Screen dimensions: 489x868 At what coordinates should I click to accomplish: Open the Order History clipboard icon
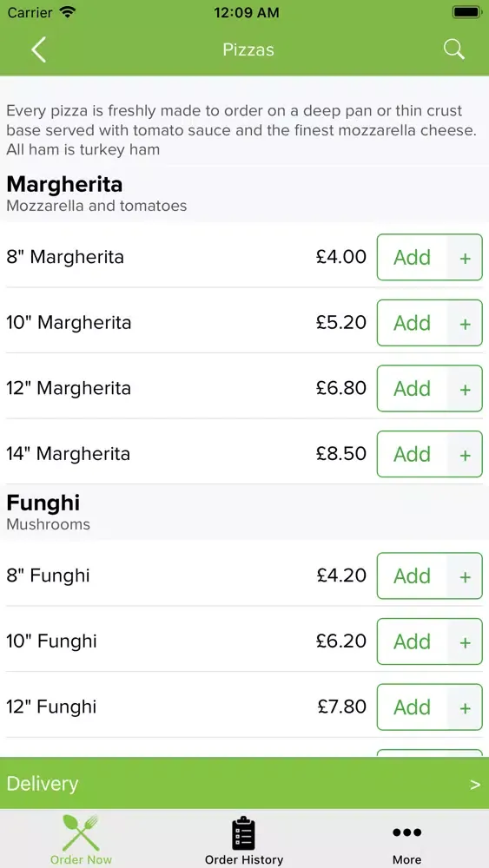point(244,832)
